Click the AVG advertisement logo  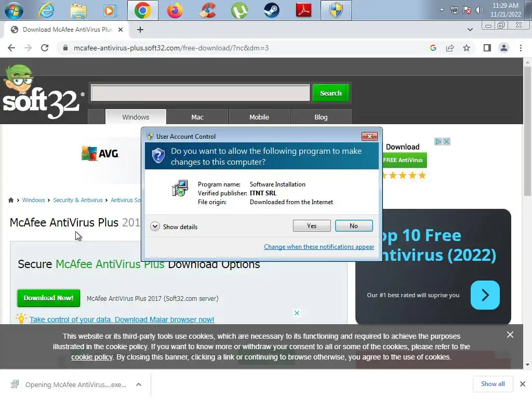100,153
